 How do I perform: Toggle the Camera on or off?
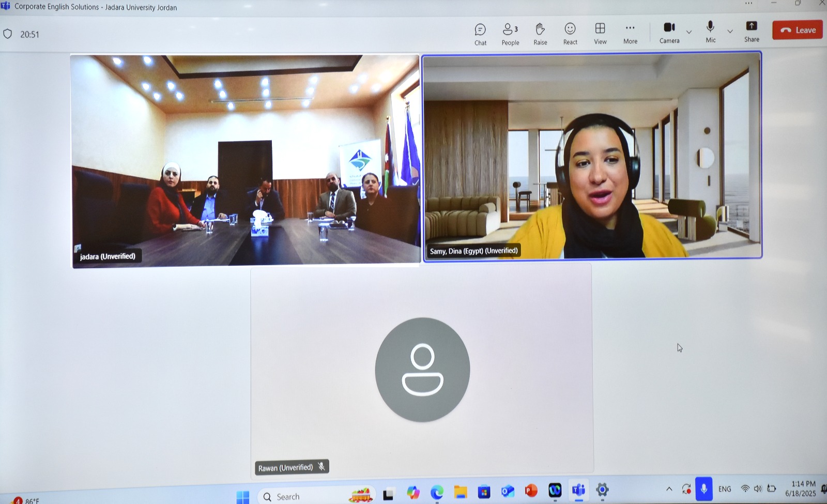pyautogui.click(x=669, y=33)
